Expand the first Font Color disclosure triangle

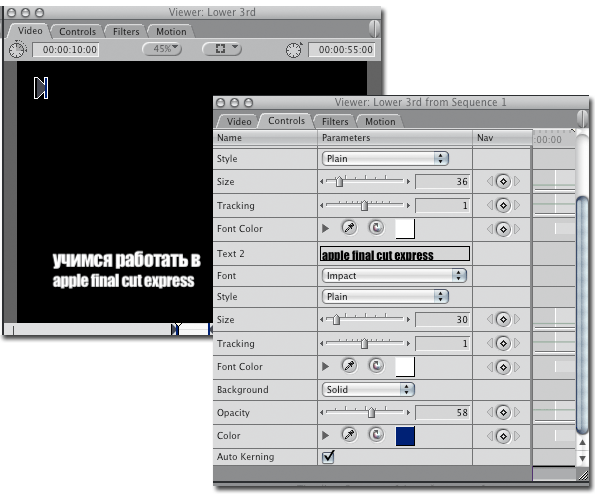(x=325, y=229)
